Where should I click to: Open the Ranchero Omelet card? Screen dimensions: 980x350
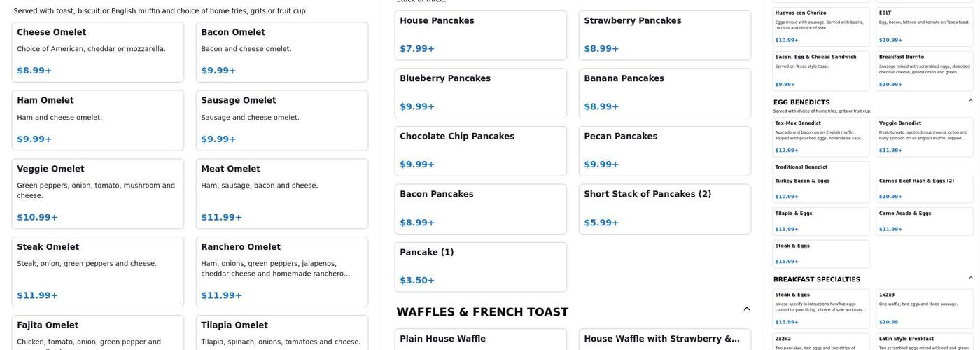click(282, 272)
